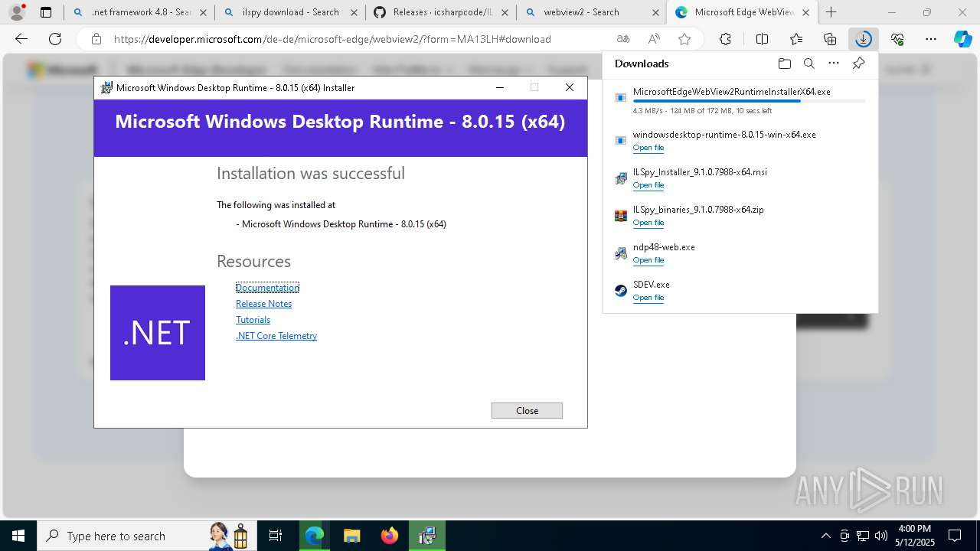
Task: Open Extensions puzzle icon
Action: 725,39
